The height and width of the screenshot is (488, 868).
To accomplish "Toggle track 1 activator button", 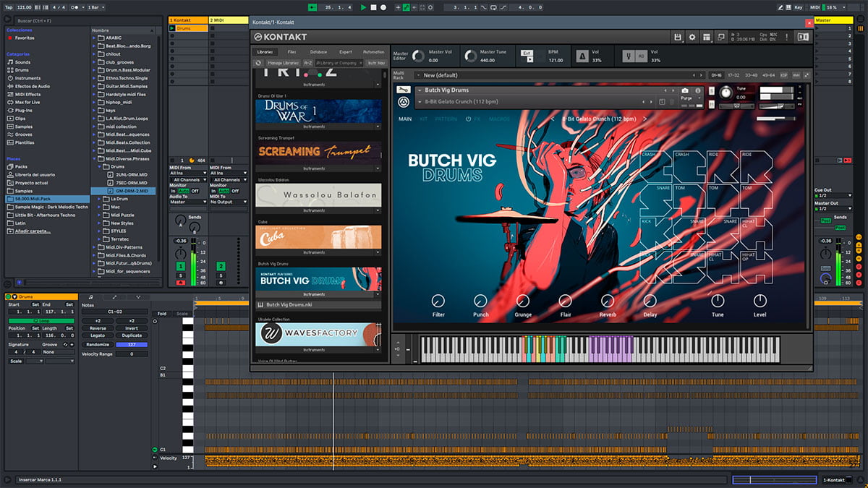I will point(181,266).
